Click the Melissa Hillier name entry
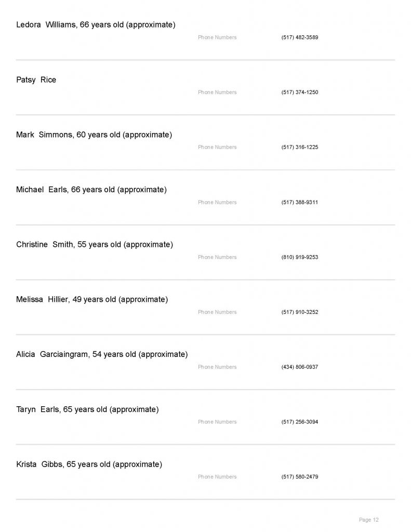 [x=92, y=300]
